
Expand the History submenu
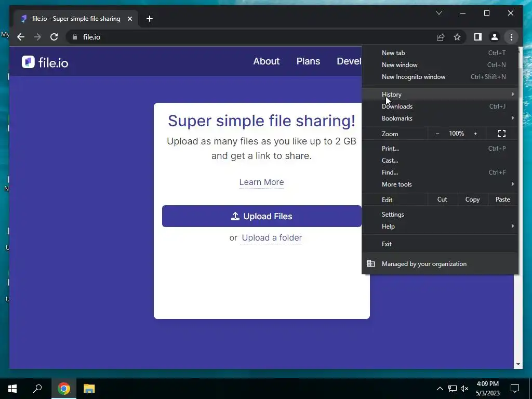click(x=440, y=95)
